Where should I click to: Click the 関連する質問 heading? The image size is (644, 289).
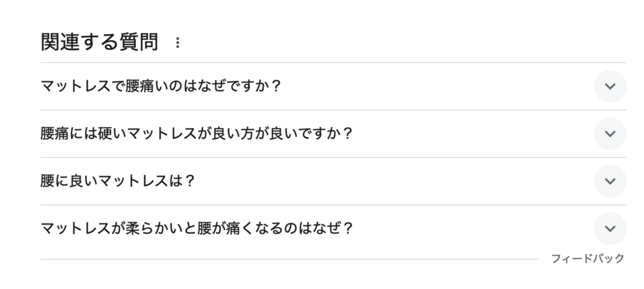point(100,43)
